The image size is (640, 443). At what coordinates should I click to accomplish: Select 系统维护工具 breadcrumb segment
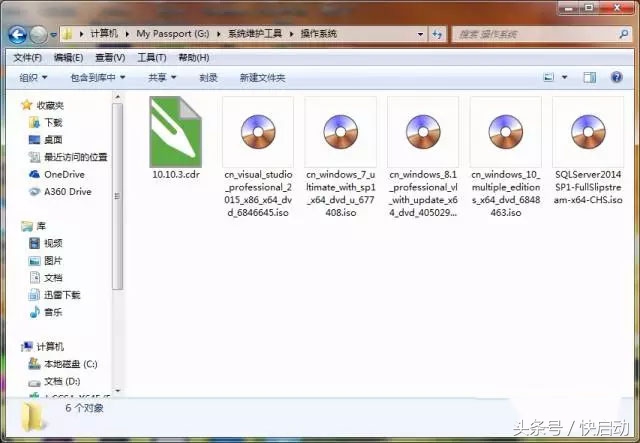255,33
